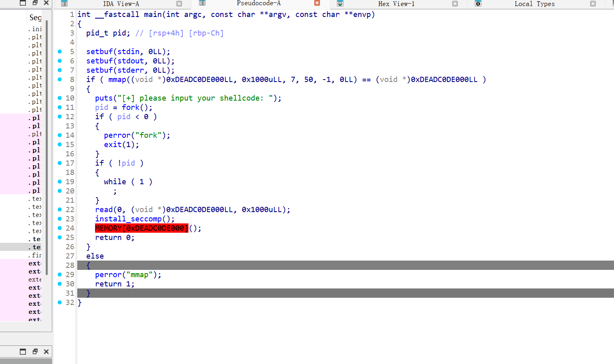Close the IDA View-A tab
Screen dimensions: 614x364
[179, 4]
